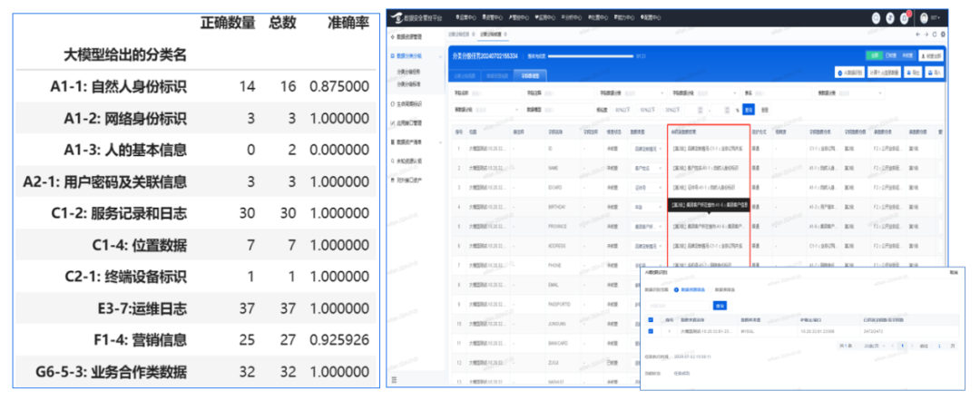This screenshot has width=980, height=400.
Task: Select the unselected 数据表筛选 radio in dialog
Action: 710,289
